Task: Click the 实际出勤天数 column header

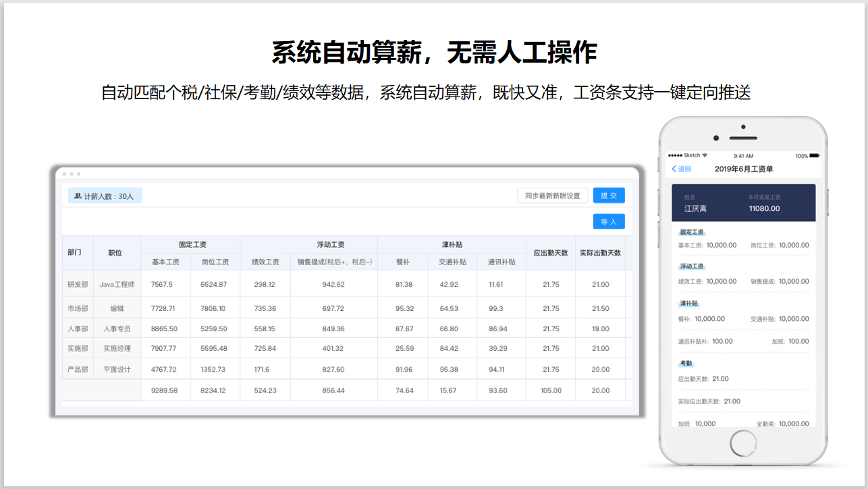Action: [600, 253]
